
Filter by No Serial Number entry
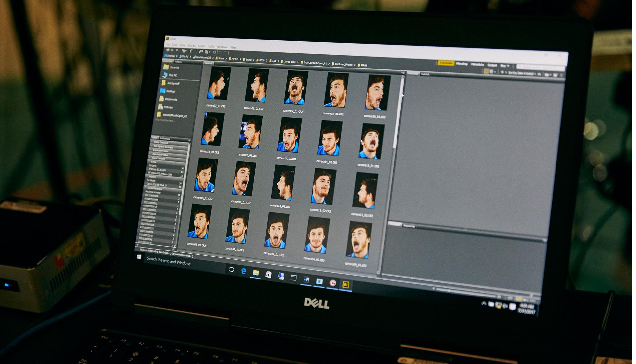coord(153,192)
